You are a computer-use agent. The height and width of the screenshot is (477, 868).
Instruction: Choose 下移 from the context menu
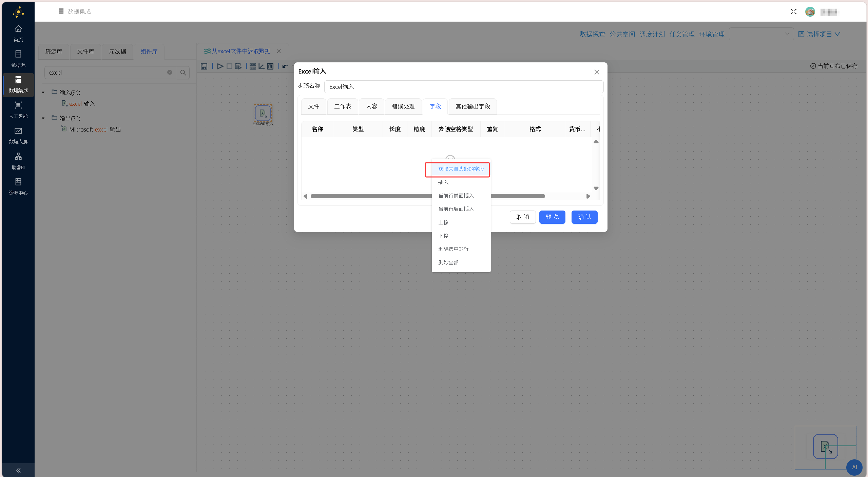461,236
